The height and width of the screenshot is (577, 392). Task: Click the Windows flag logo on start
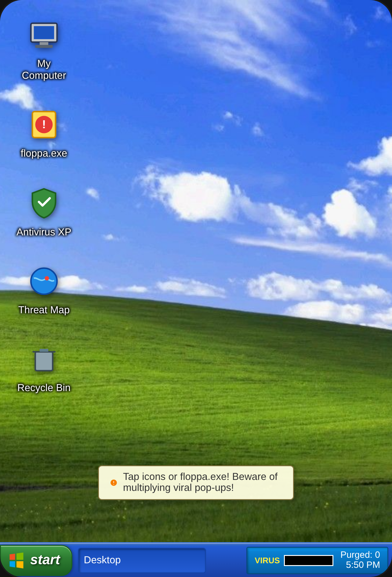coord(16,561)
